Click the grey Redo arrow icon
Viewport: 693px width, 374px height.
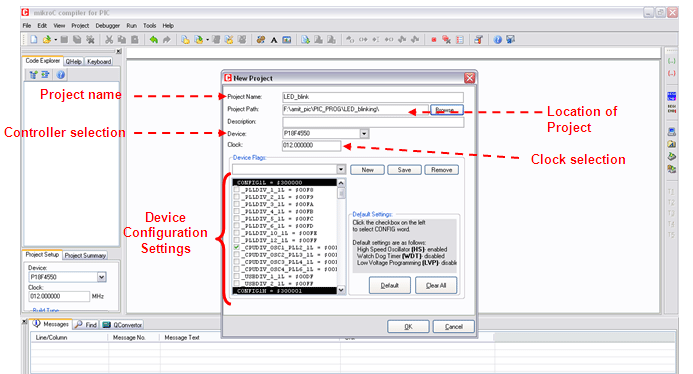pyautogui.click(x=166, y=39)
